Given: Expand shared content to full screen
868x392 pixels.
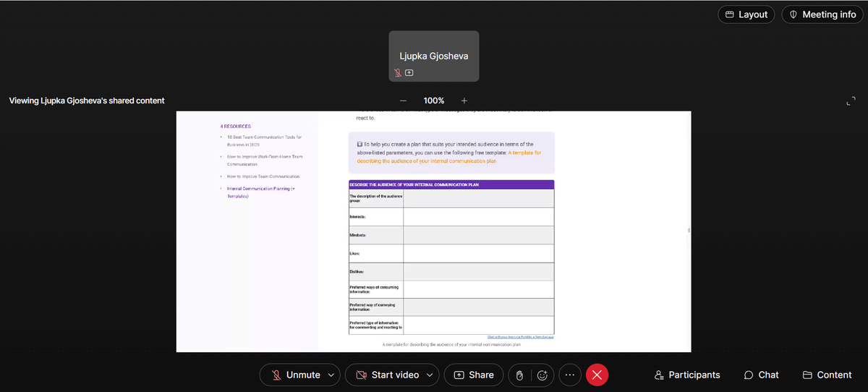Looking at the screenshot, I should pos(850,101).
